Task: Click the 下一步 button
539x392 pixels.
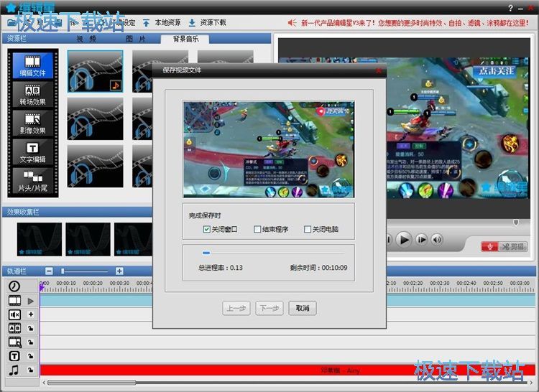Action: tap(269, 308)
